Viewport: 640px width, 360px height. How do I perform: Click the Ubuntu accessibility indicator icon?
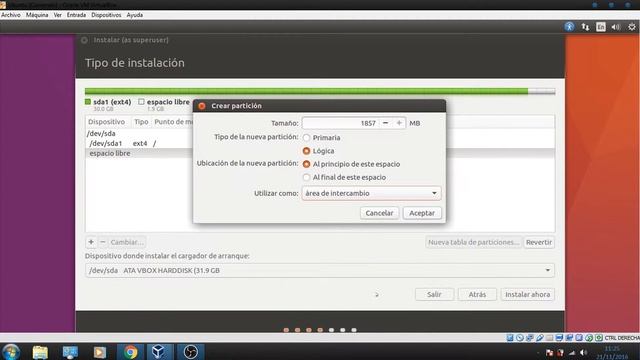tap(569, 27)
